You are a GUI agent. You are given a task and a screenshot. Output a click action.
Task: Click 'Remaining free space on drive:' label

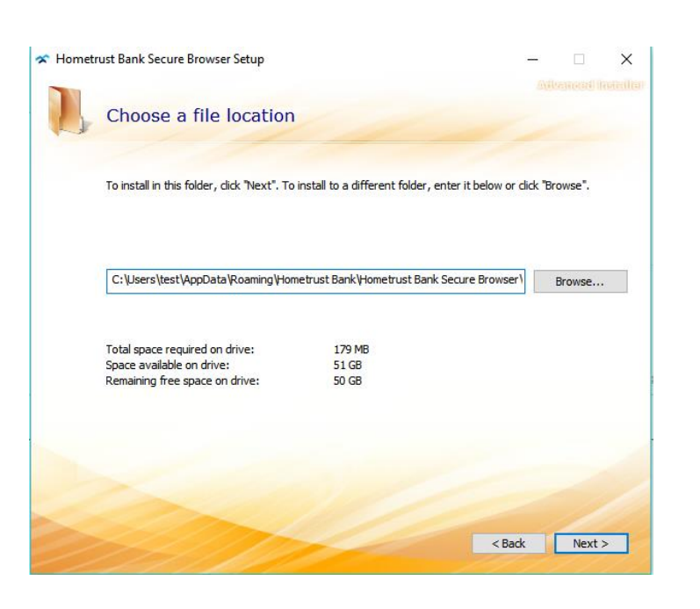point(182,381)
